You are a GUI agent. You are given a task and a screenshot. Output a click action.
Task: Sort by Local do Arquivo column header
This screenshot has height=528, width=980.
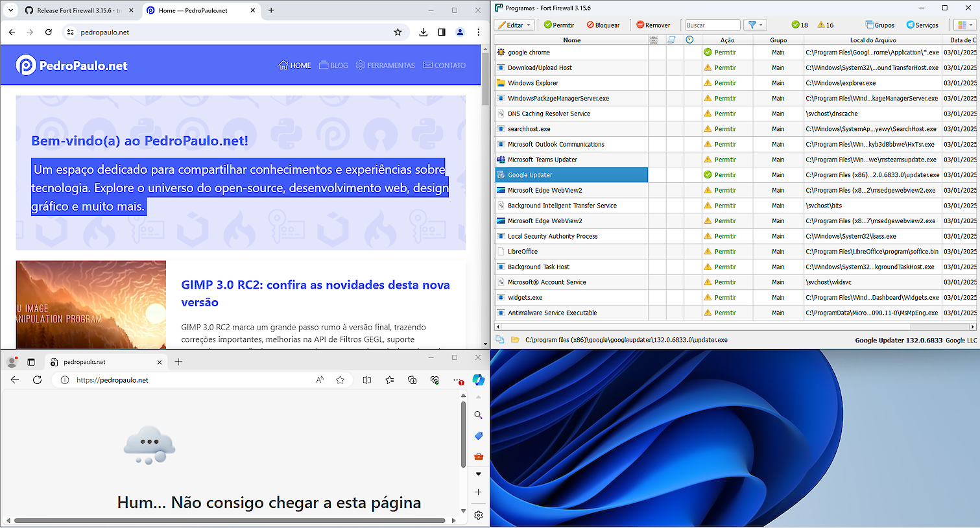pos(873,40)
